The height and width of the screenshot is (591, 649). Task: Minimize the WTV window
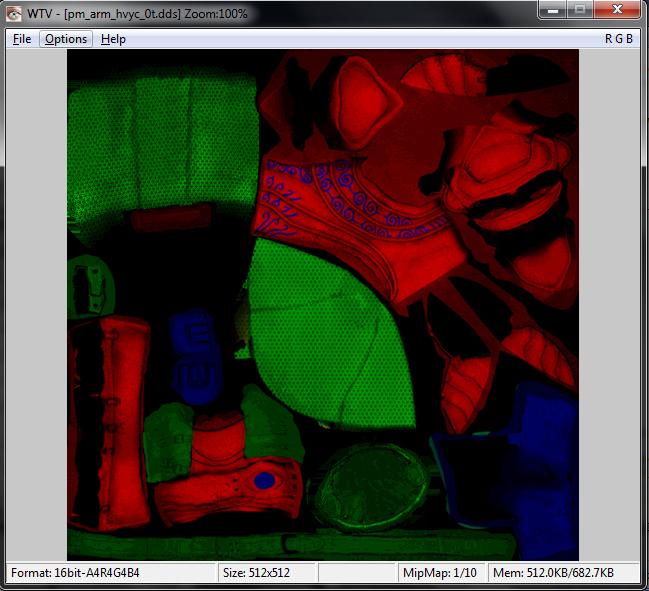553,10
